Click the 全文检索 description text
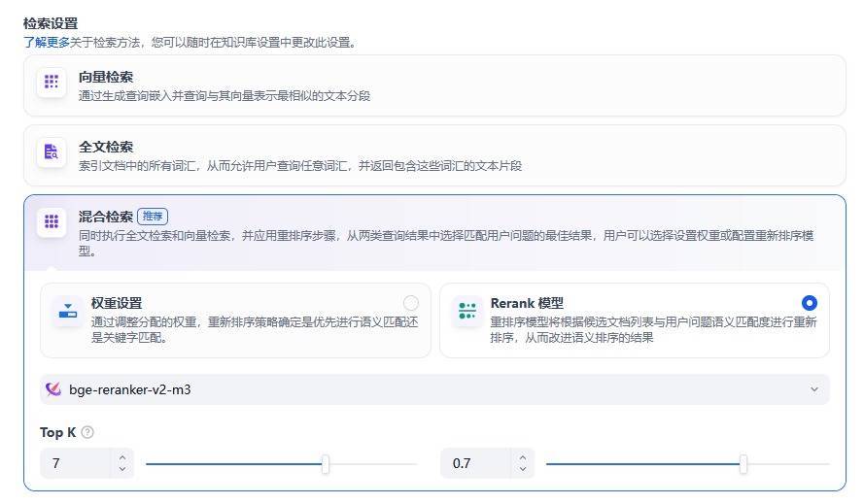864x504 pixels. [x=300, y=166]
